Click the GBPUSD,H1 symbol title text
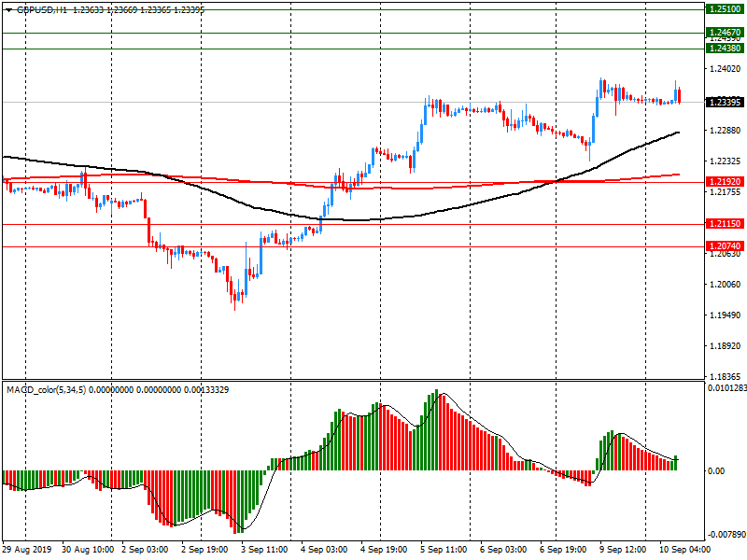The image size is (747, 560). [x=42, y=9]
